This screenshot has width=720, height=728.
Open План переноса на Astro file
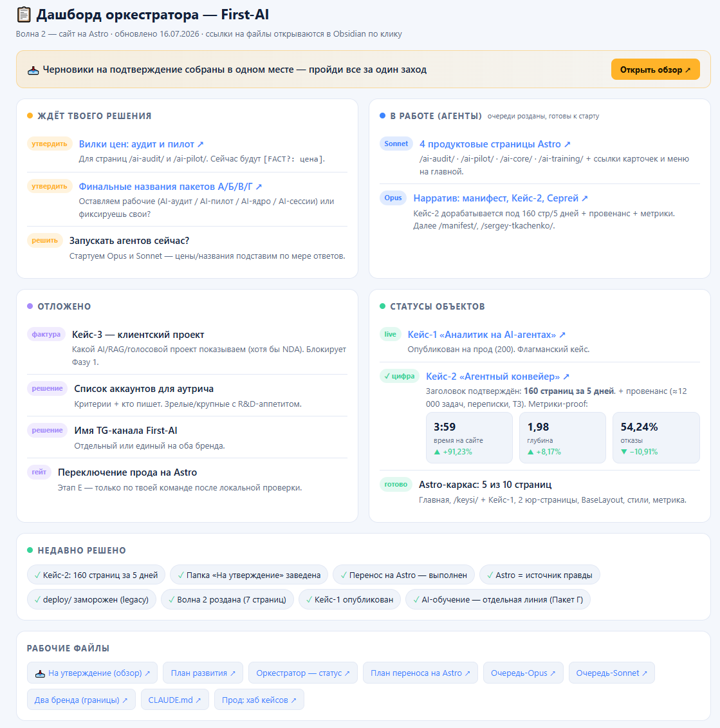pyautogui.click(x=420, y=673)
